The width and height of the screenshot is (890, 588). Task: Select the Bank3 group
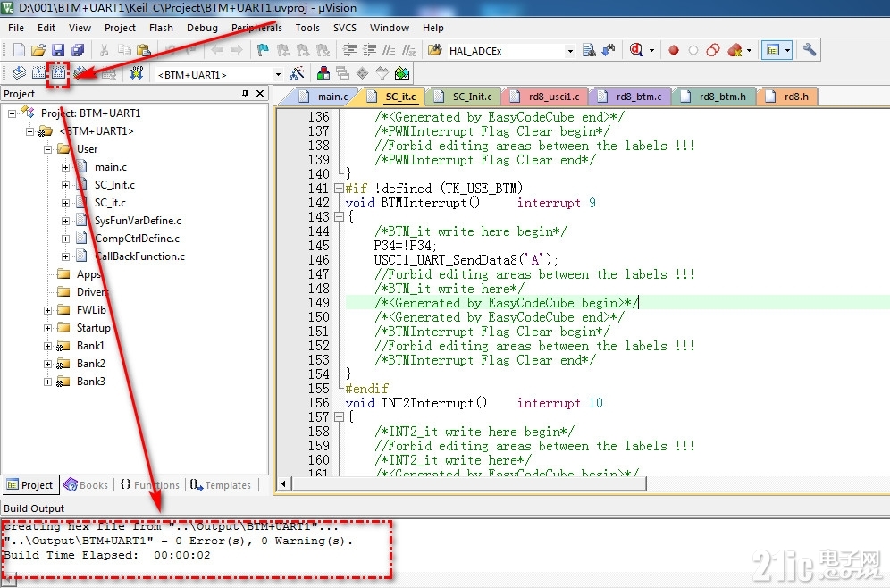pyautogui.click(x=91, y=382)
